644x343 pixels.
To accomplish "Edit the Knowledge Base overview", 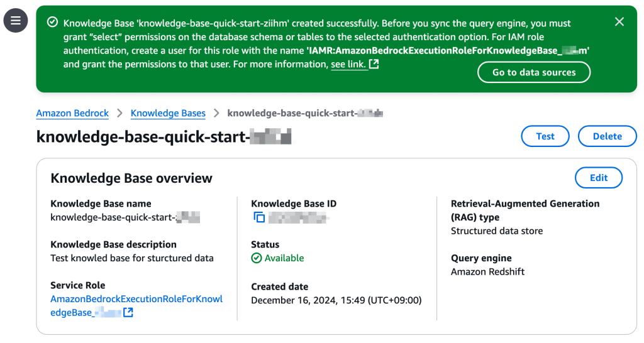I will point(599,178).
